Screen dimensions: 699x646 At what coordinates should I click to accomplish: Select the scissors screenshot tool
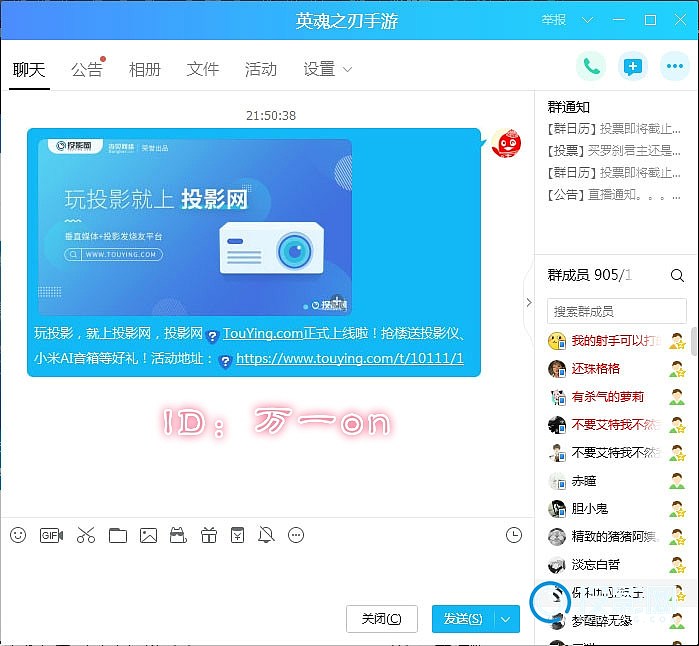pos(86,535)
